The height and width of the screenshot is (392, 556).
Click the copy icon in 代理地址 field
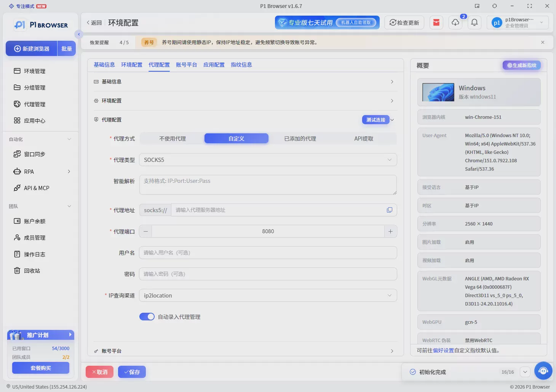[x=389, y=210]
